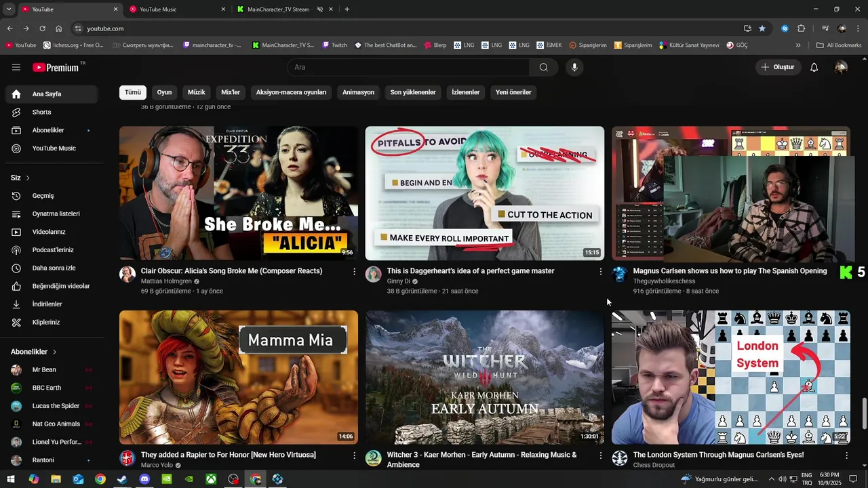Open the YouTube account avatar menu
The height and width of the screenshot is (488, 868).
pyautogui.click(x=841, y=67)
